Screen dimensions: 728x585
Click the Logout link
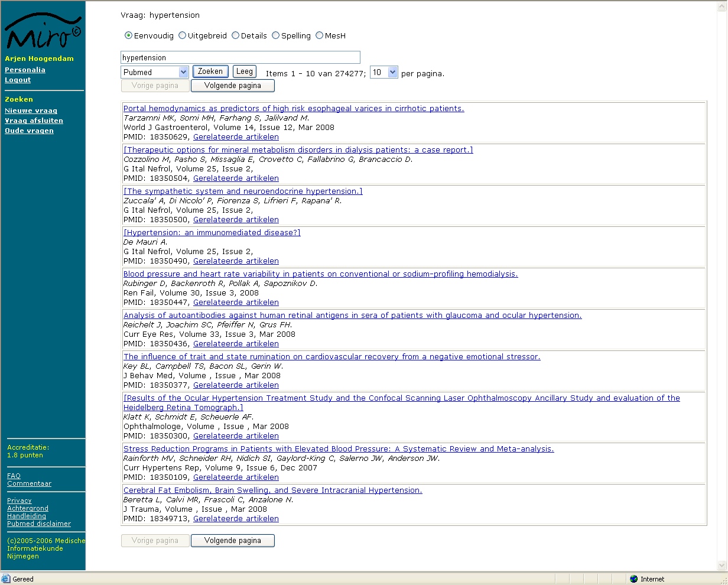click(18, 80)
